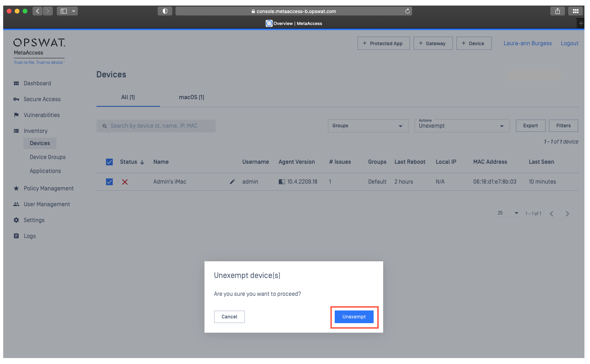590x364 pixels.
Task: Click the agent version OS icon
Action: pyautogui.click(x=282, y=182)
